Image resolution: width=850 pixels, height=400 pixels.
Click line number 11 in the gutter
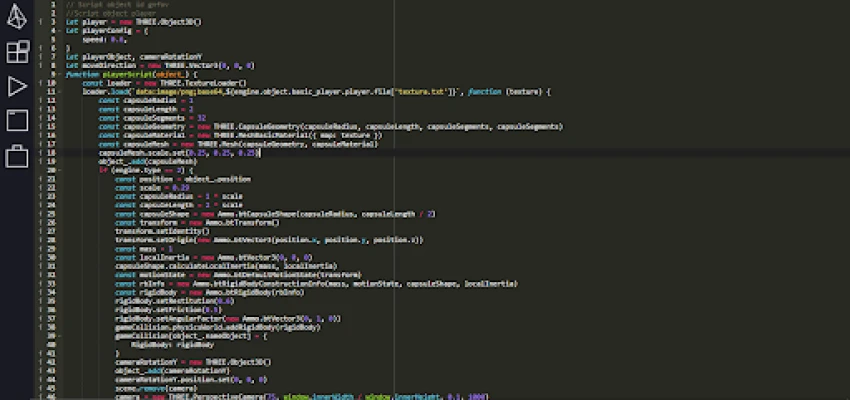[50, 91]
